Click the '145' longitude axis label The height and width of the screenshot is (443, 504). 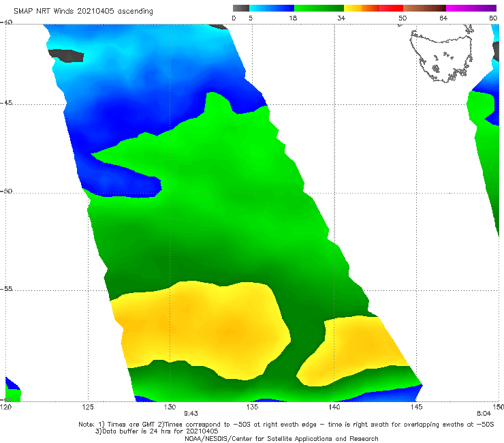416,408
